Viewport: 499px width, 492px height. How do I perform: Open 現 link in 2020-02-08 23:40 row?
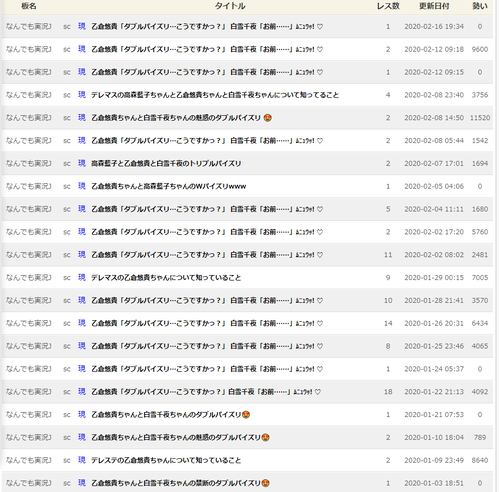click(82, 95)
